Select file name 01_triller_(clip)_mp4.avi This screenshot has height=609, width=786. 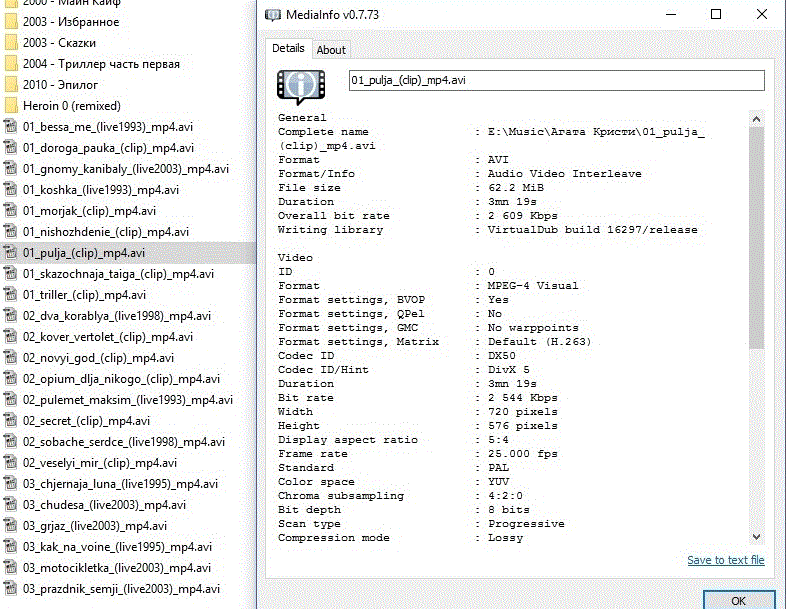pos(84,295)
